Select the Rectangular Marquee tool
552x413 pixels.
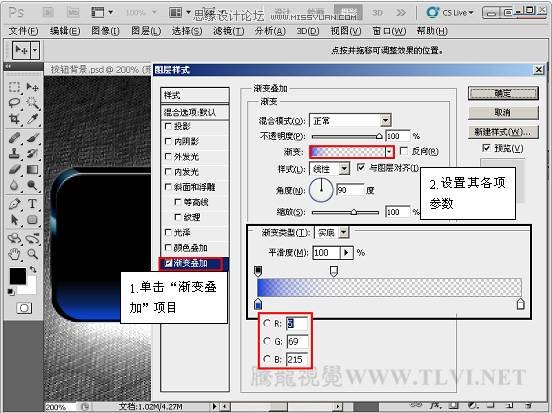(x=14, y=87)
